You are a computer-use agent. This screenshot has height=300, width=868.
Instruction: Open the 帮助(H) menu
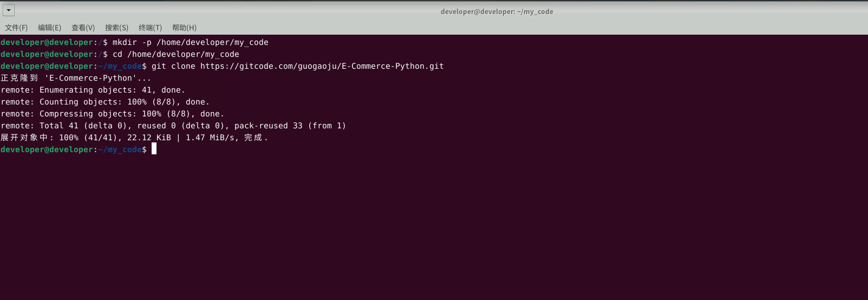pyautogui.click(x=184, y=28)
